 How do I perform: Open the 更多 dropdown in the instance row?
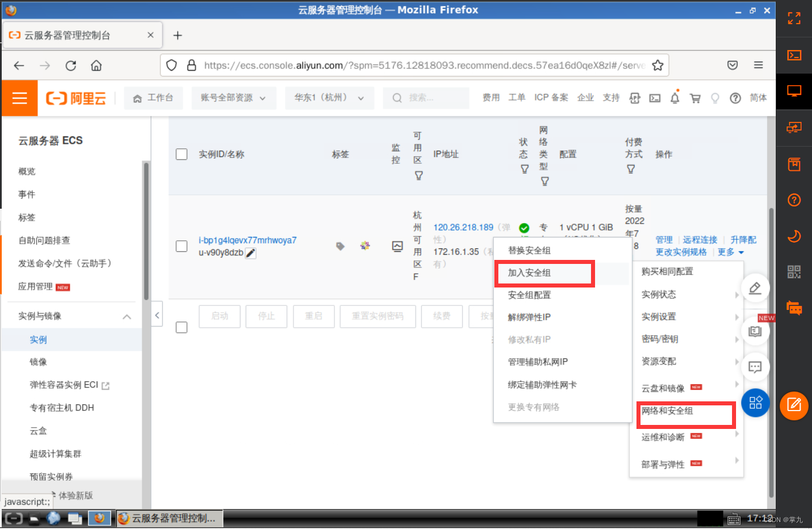(731, 252)
